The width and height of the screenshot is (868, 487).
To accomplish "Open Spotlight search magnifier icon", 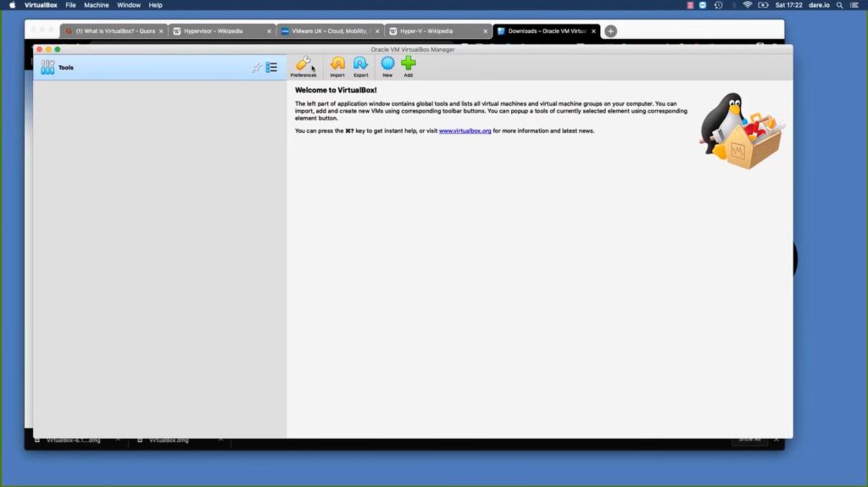I will point(840,5).
